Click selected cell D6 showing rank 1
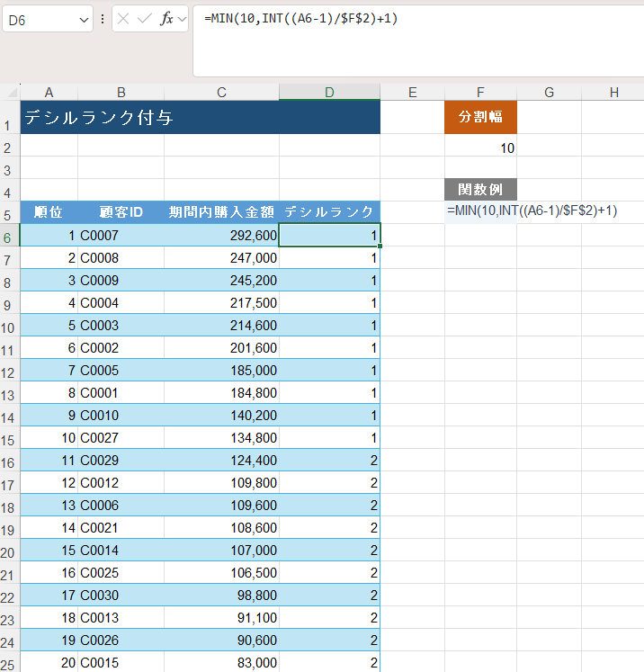This screenshot has height=672, width=644. point(329,235)
